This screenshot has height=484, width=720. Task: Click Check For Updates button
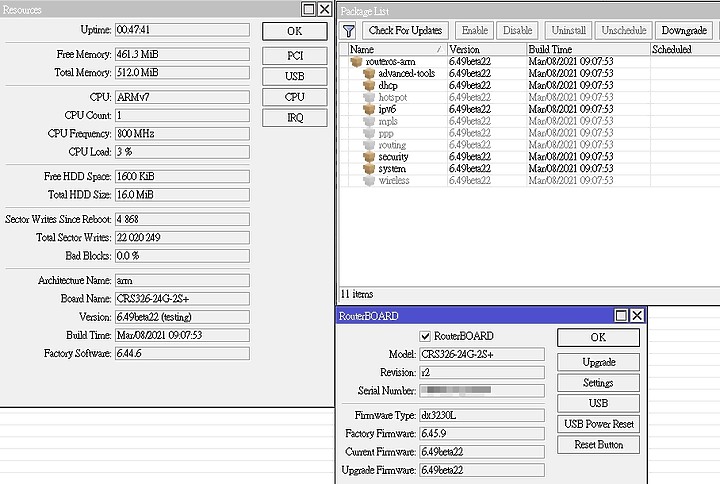click(x=405, y=31)
